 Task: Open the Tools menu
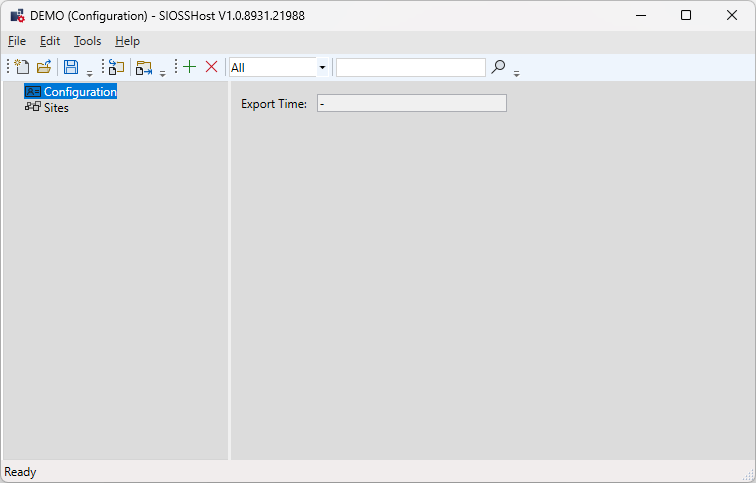[x=88, y=41]
